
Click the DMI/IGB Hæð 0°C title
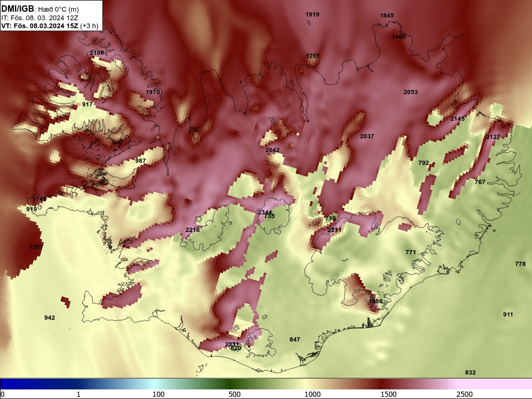(x=40, y=9)
